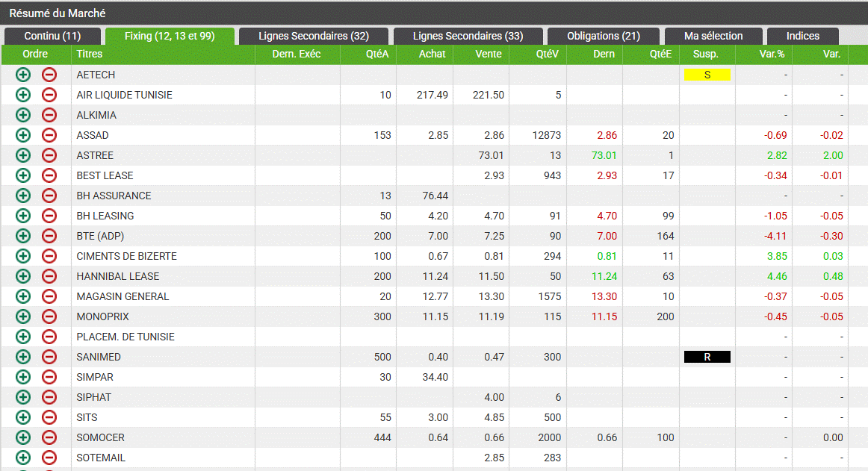Click the red minus icon for SITS
The height and width of the screenshot is (471, 868).
(x=49, y=417)
